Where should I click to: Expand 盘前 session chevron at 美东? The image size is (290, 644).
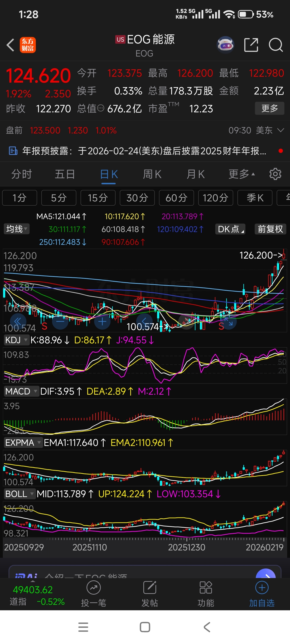point(281,130)
